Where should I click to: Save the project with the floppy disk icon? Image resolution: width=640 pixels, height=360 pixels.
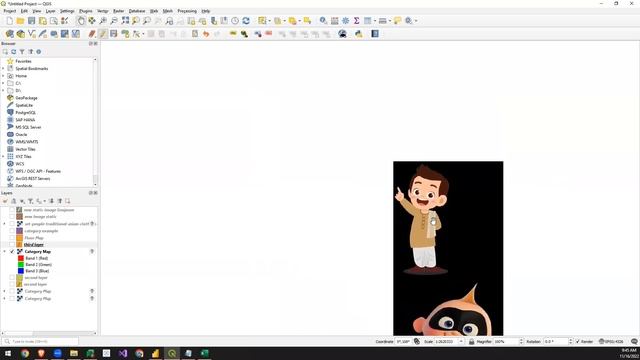pyautogui.click(x=31, y=21)
